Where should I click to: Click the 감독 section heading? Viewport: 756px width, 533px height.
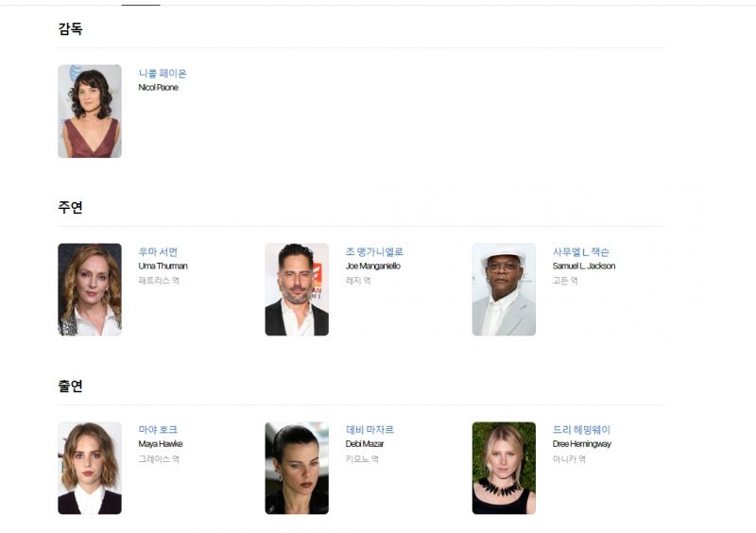70,28
